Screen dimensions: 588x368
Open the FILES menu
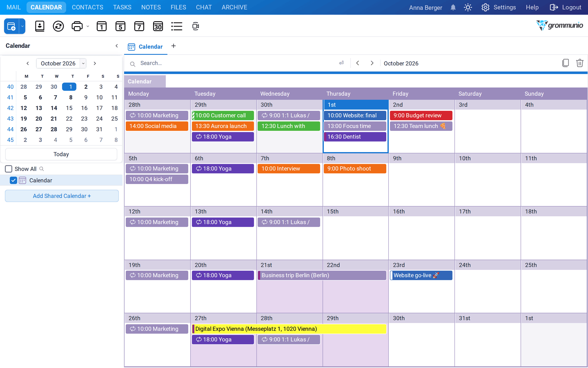click(178, 7)
